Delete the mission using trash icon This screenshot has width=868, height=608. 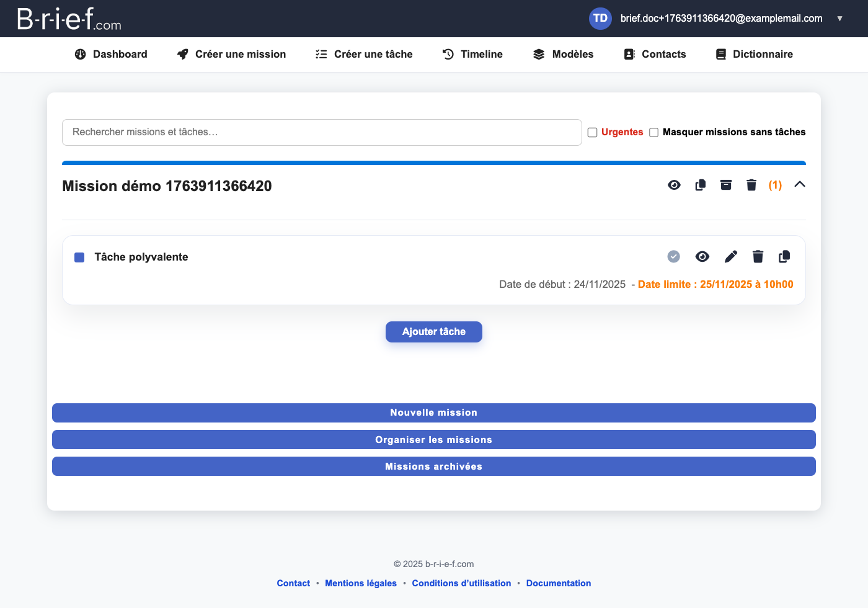click(x=751, y=185)
